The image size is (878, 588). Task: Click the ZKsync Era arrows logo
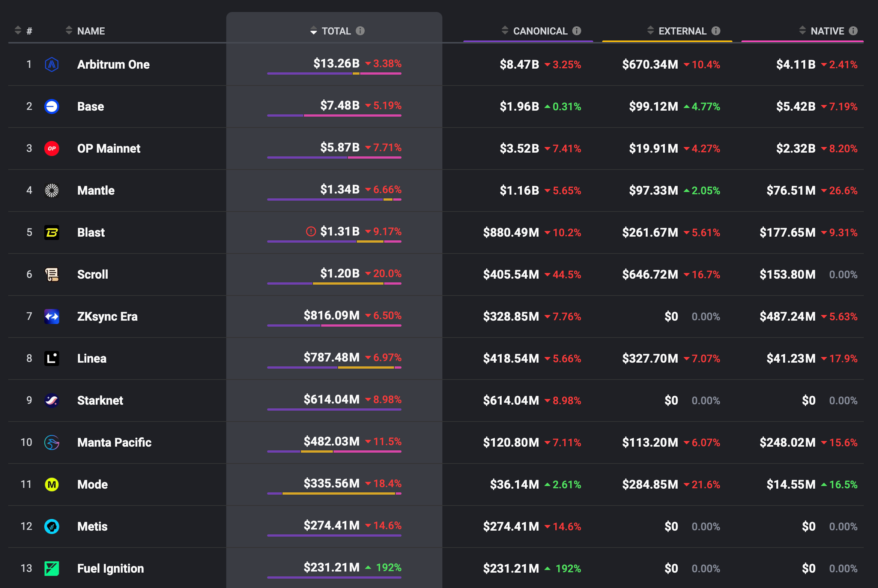[x=52, y=316]
